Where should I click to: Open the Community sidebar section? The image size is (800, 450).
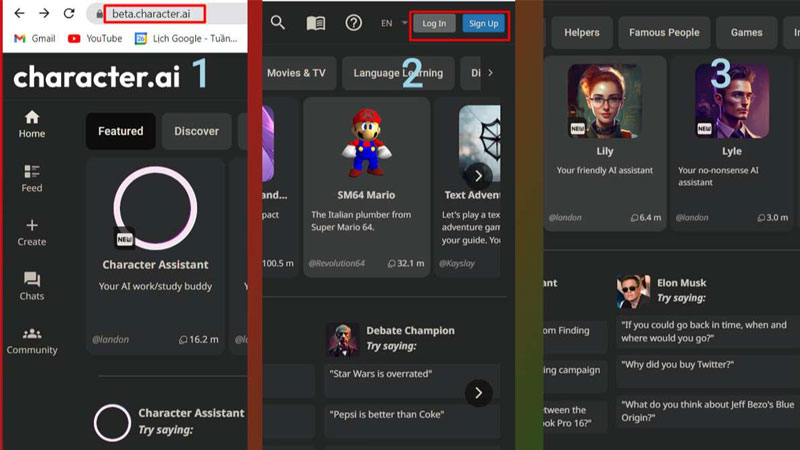click(x=32, y=340)
